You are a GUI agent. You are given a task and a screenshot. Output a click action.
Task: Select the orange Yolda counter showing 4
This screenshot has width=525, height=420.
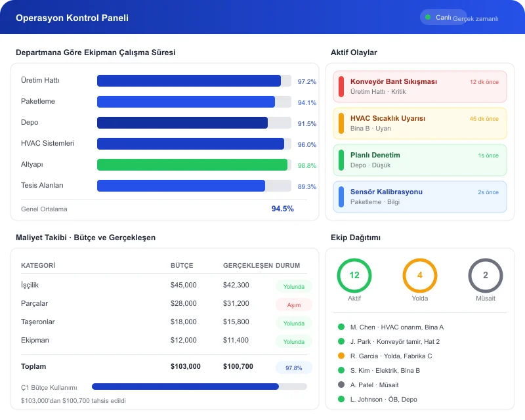(x=420, y=277)
